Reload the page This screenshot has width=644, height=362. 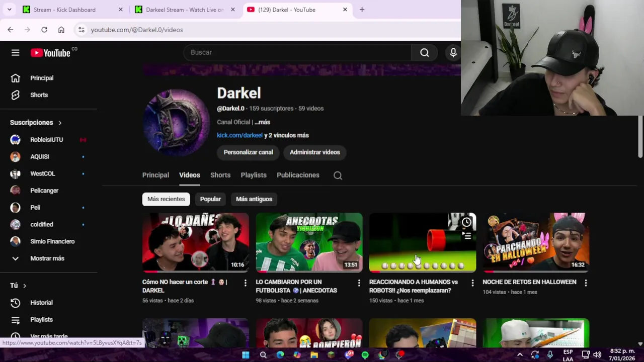[x=44, y=30]
